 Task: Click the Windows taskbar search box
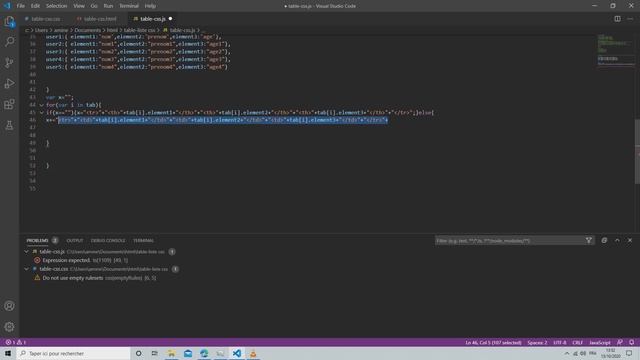pyautogui.click(x=73, y=353)
